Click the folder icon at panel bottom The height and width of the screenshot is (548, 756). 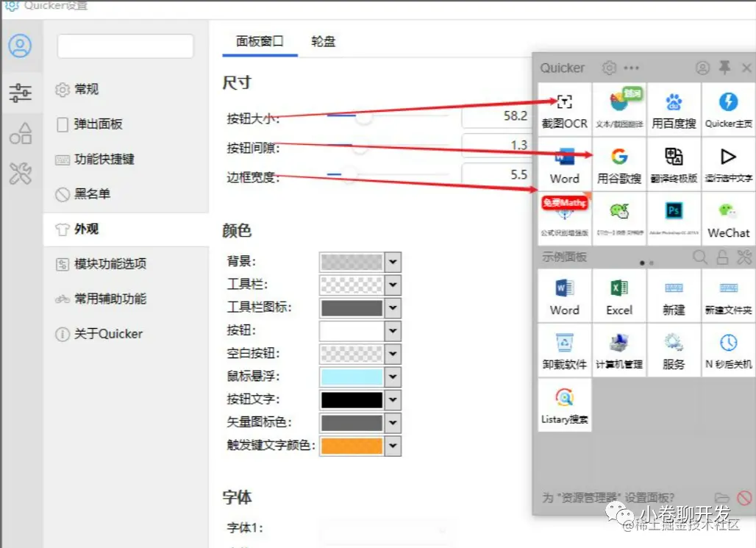[x=721, y=497]
